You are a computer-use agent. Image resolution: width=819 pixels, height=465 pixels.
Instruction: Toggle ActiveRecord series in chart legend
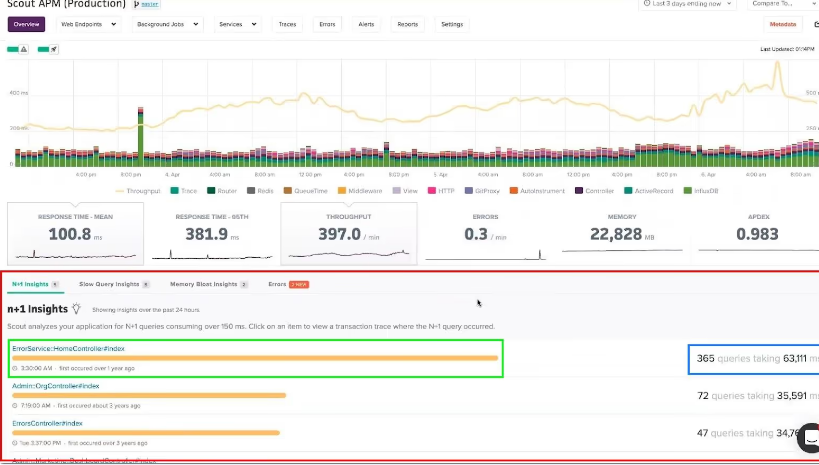pos(649,191)
